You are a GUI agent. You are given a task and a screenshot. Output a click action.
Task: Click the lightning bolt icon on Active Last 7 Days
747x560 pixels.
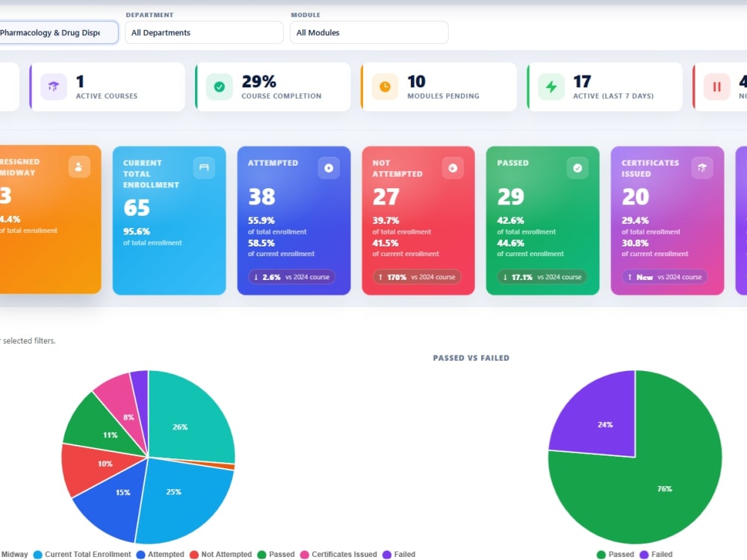click(x=551, y=87)
